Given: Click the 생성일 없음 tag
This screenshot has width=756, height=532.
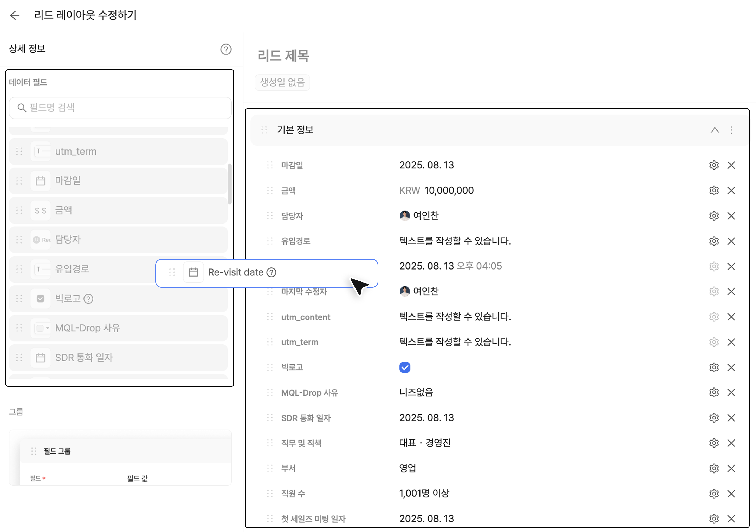Looking at the screenshot, I should click(282, 82).
